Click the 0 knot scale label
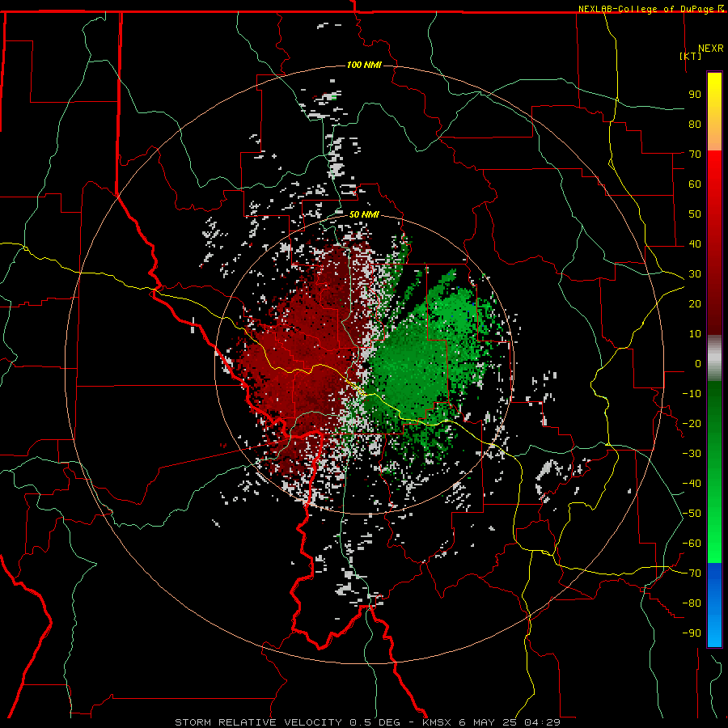The height and width of the screenshot is (728, 728). point(698,363)
